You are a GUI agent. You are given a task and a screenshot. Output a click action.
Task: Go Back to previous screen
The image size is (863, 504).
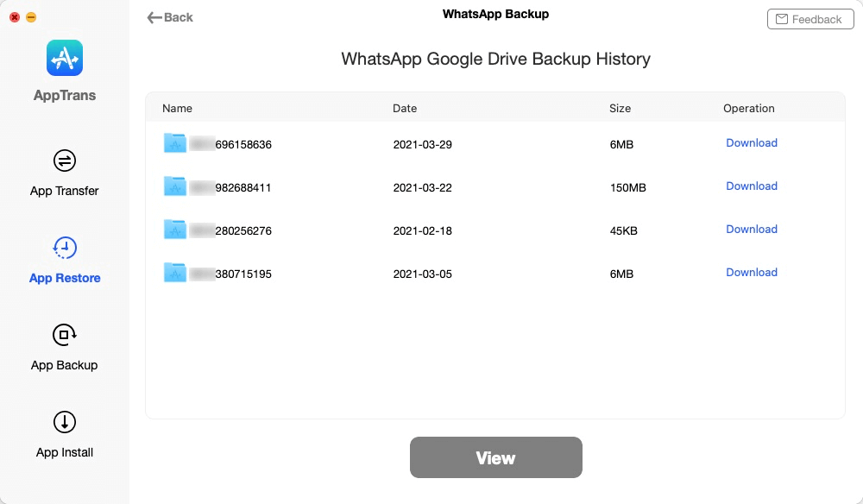170,17
